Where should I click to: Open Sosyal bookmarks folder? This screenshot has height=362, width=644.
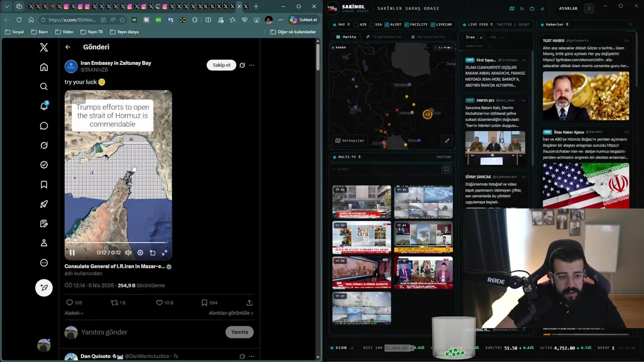pos(14,32)
